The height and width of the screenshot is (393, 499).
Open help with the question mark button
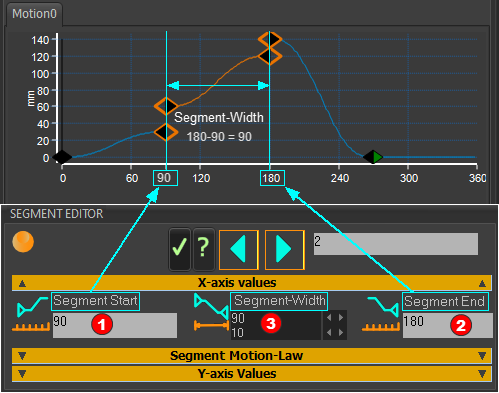[x=204, y=249]
